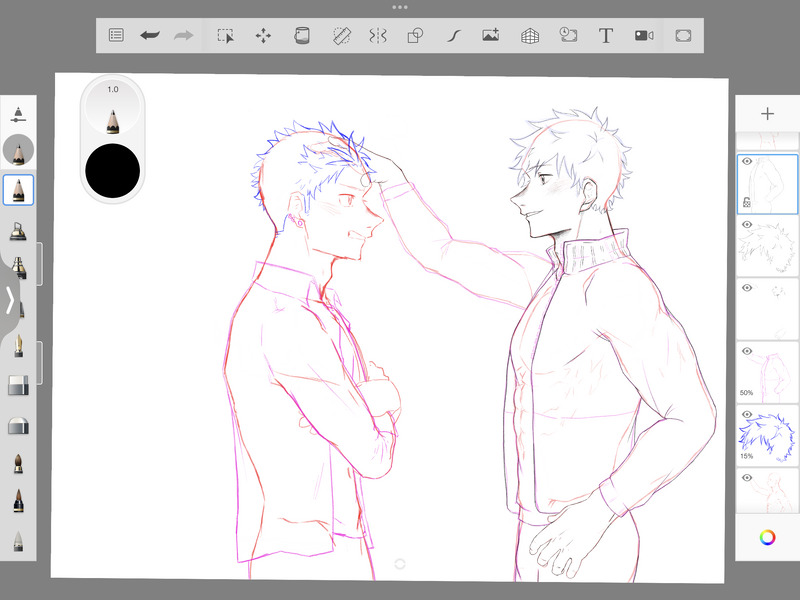Choose the ink pen nib brush
800x600 pixels.
19,346
